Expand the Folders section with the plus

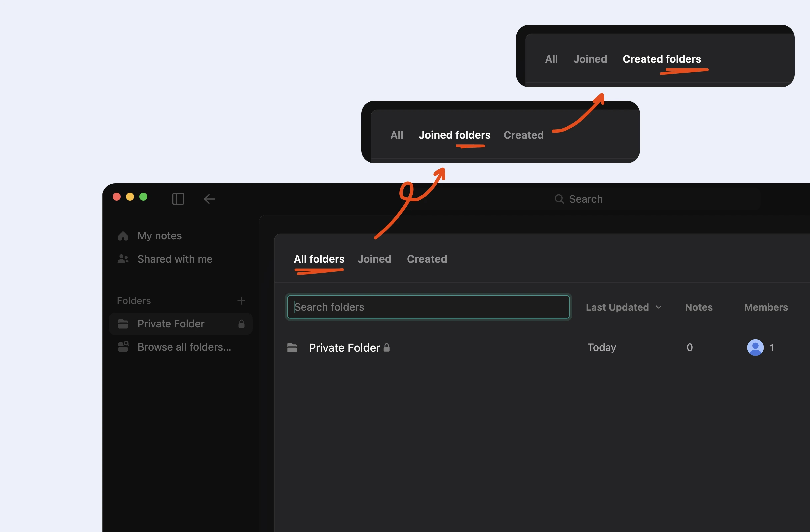(241, 300)
